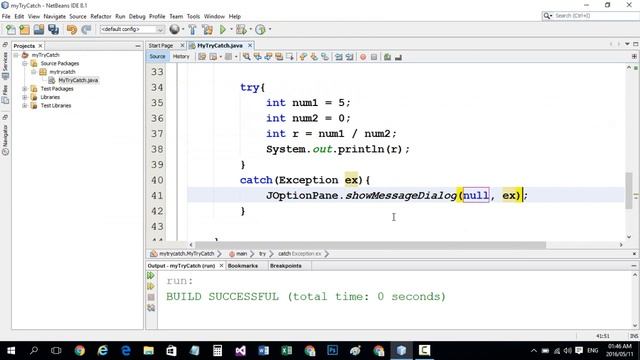Collapse the myTryCatch project node

(16, 55)
